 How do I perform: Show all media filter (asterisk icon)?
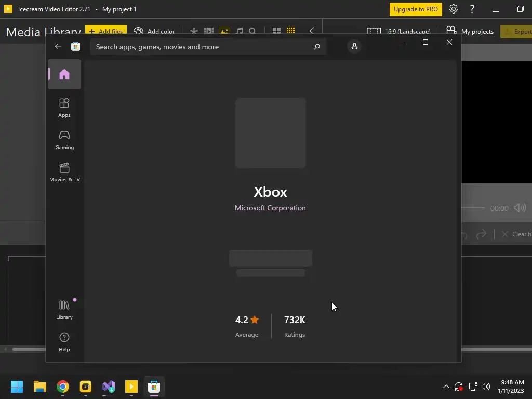[194, 31]
